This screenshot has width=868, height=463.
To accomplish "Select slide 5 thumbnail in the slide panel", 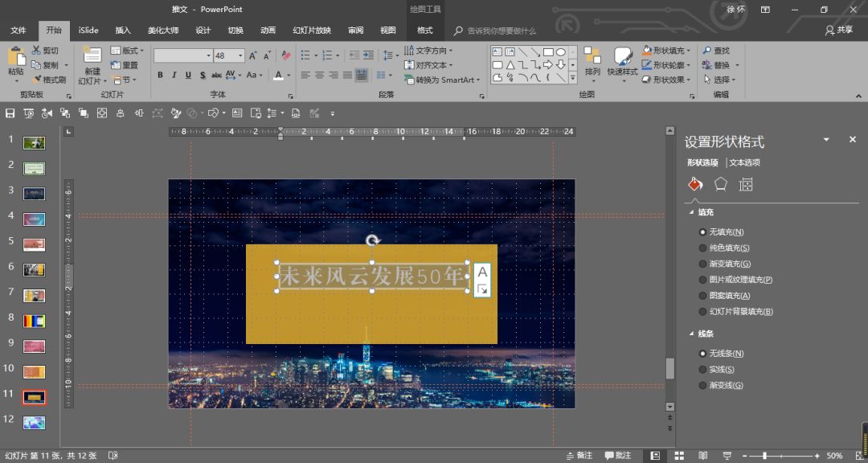I will pos(34,244).
